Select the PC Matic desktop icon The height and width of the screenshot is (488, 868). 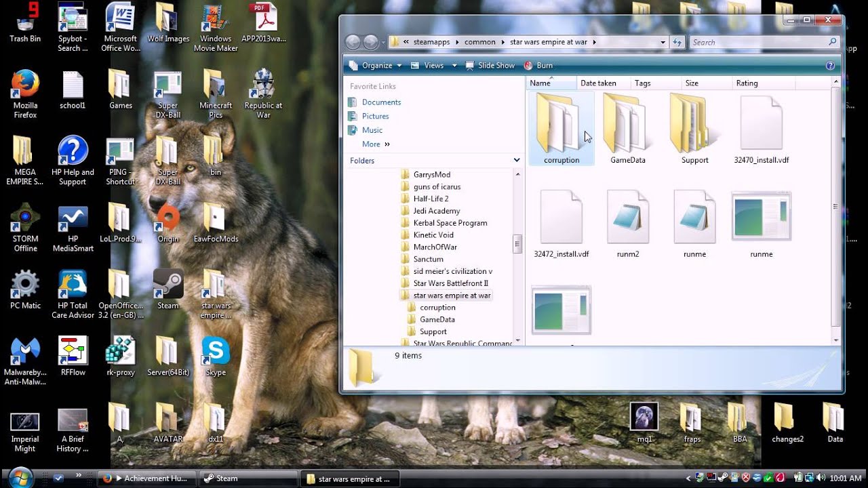click(25, 289)
